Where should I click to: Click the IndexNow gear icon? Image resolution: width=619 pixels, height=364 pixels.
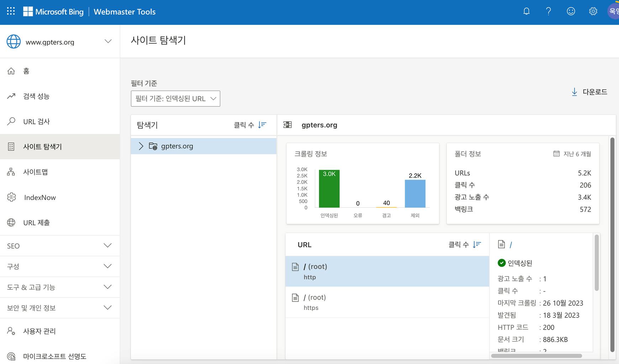click(x=11, y=197)
